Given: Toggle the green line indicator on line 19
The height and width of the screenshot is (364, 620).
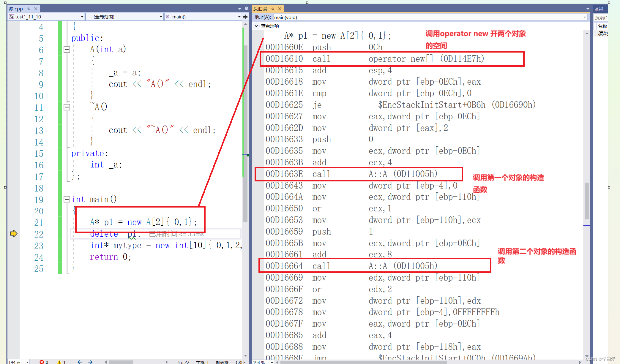Looking at the screenshot, I should tap(58, 199).
